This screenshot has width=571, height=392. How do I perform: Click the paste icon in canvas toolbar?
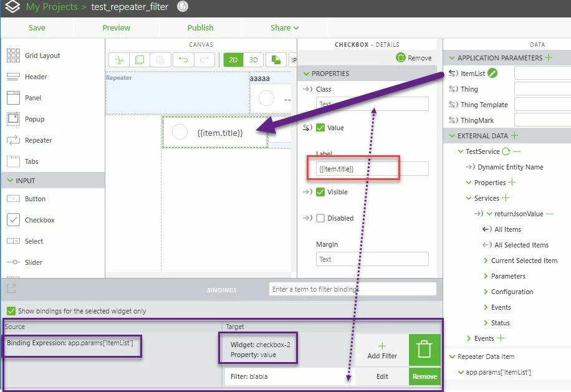click(x=160, y=60)
